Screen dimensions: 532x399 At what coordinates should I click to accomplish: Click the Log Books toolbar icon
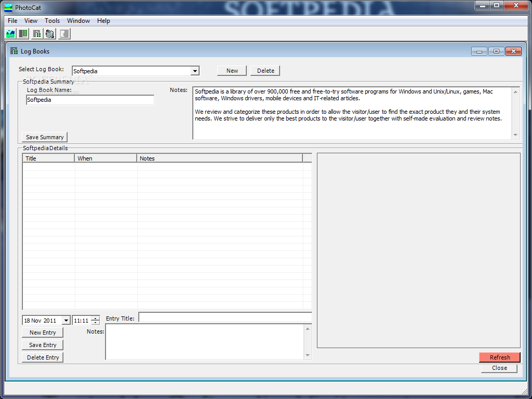37,34
